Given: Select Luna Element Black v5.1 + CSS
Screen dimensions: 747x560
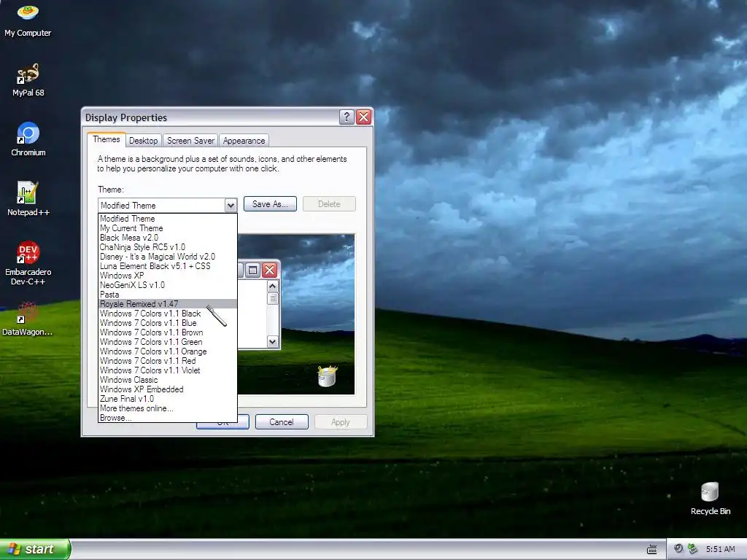Looking at the screenshot, I should click(168, 266).
